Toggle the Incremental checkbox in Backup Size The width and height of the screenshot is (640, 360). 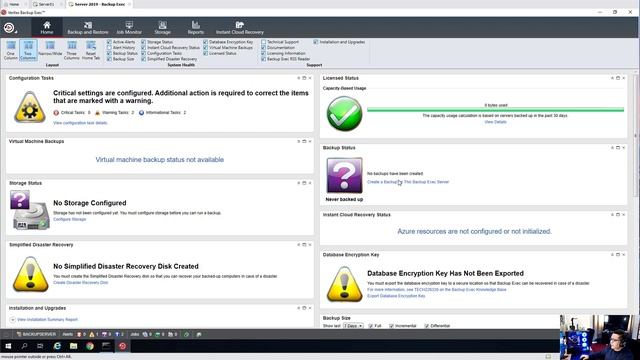point(391,326)
